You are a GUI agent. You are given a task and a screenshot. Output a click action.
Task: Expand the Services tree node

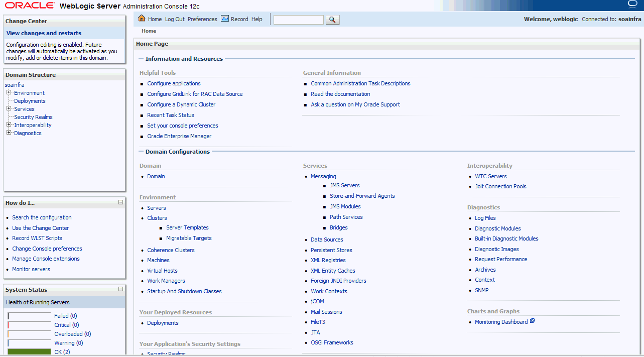pos(9,108)
